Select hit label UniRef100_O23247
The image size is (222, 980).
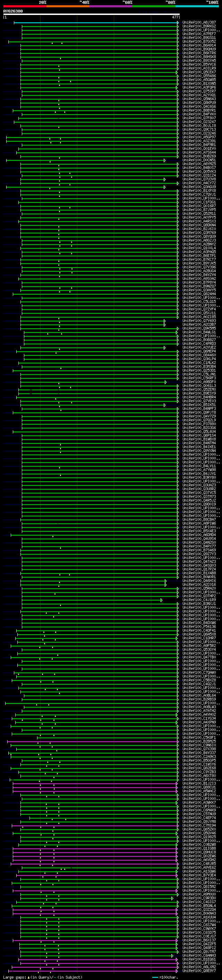pyautogui.click(x=199, y=122)
